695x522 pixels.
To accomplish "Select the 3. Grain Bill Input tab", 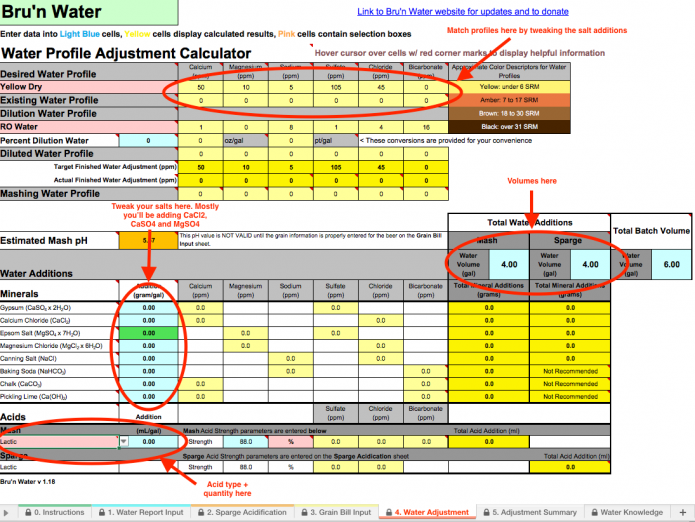I will click(x=336, y=512).
